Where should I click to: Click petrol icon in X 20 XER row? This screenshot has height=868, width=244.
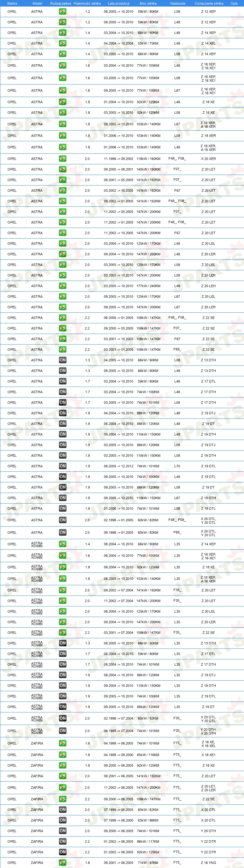[63, 159]
